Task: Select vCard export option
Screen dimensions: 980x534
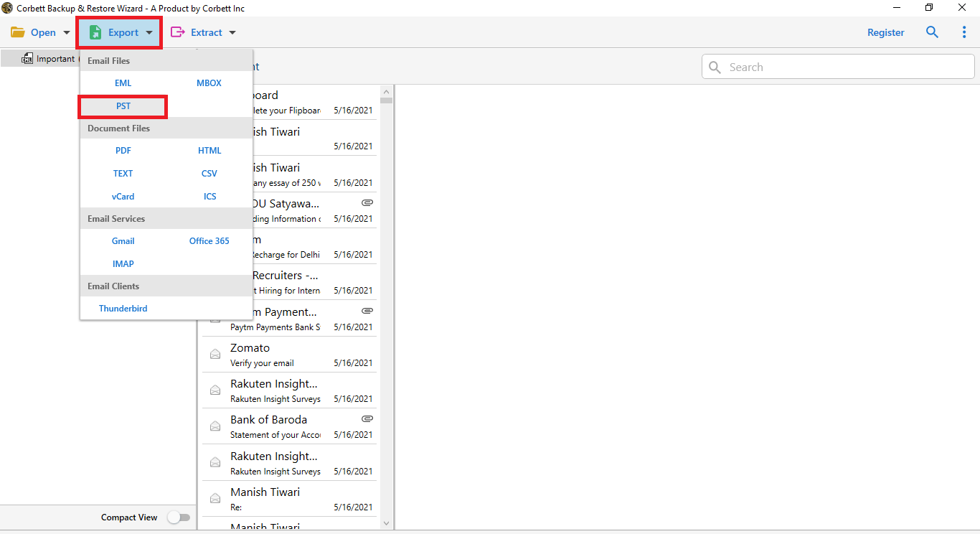Action: (x=123, y=197)
